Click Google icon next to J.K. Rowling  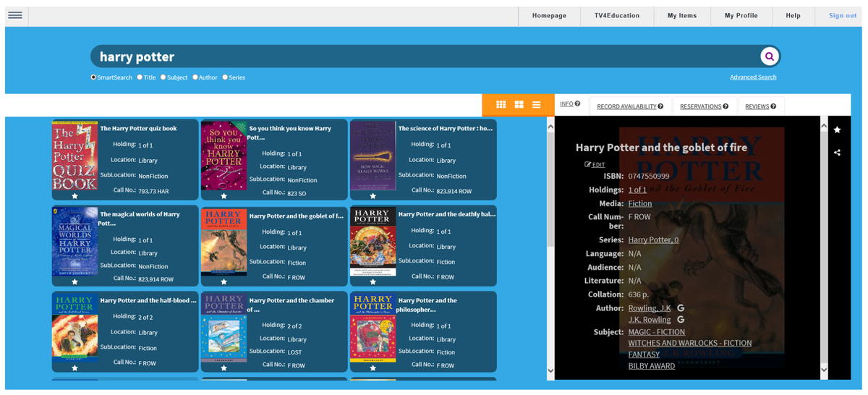click(681, 320)
